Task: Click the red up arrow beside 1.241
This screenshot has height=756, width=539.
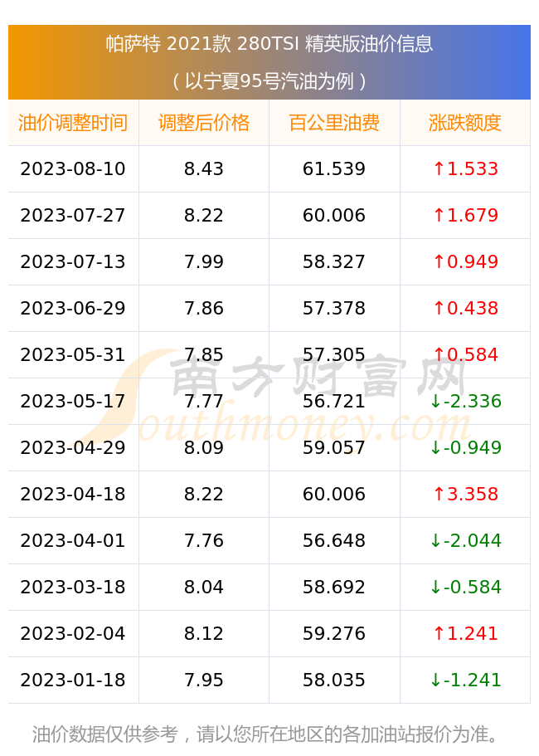Action: tap(439, 633)
